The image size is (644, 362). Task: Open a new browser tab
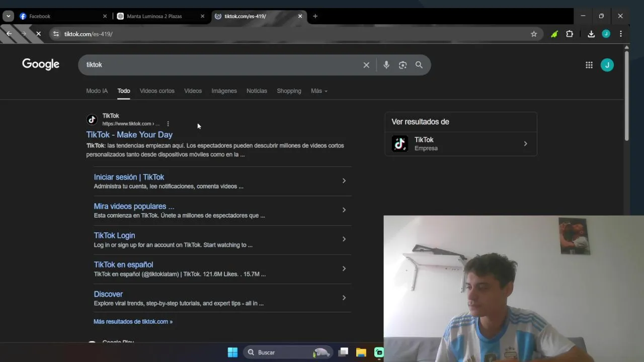click(315, 16)
